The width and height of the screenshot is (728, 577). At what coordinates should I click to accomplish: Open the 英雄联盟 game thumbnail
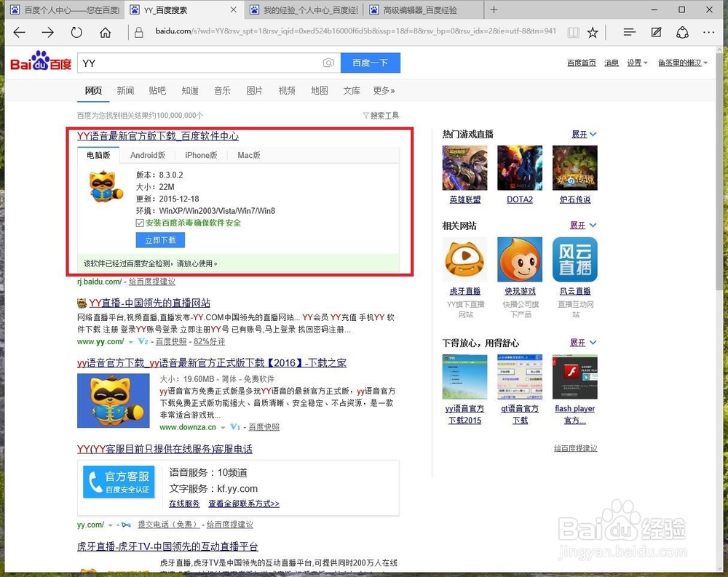pos(464,167)
